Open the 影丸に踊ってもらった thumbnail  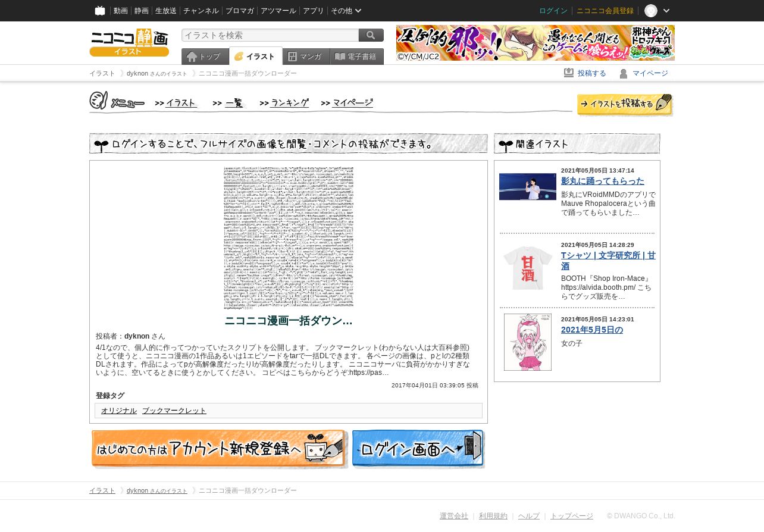click(528, 186)
